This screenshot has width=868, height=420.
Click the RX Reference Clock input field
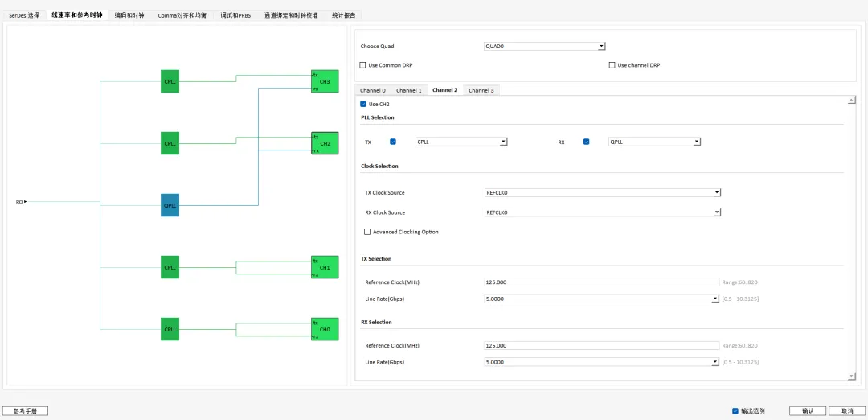tap(601, 346)
